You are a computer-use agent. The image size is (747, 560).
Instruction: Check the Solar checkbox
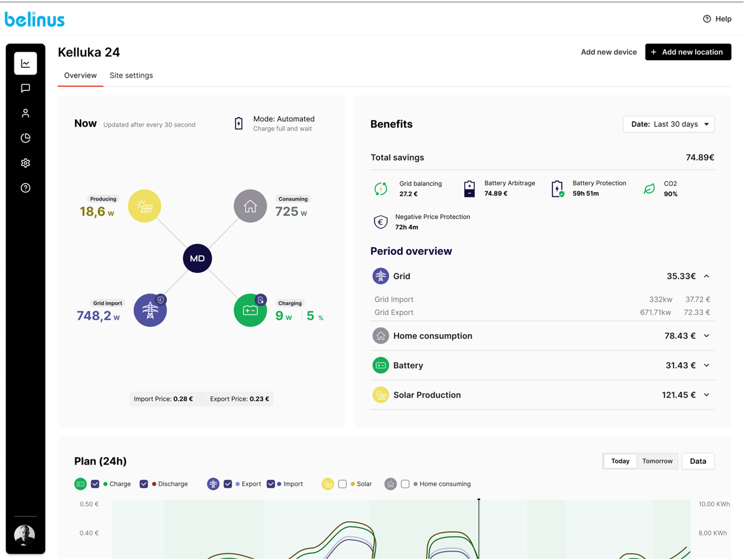(x=342, y=484)
